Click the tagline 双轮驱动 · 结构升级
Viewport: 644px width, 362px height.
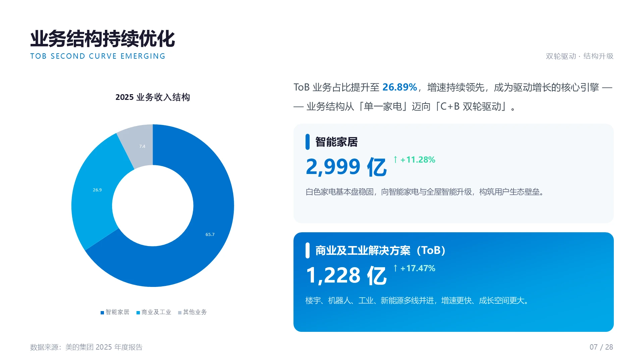tap(580, 56)
